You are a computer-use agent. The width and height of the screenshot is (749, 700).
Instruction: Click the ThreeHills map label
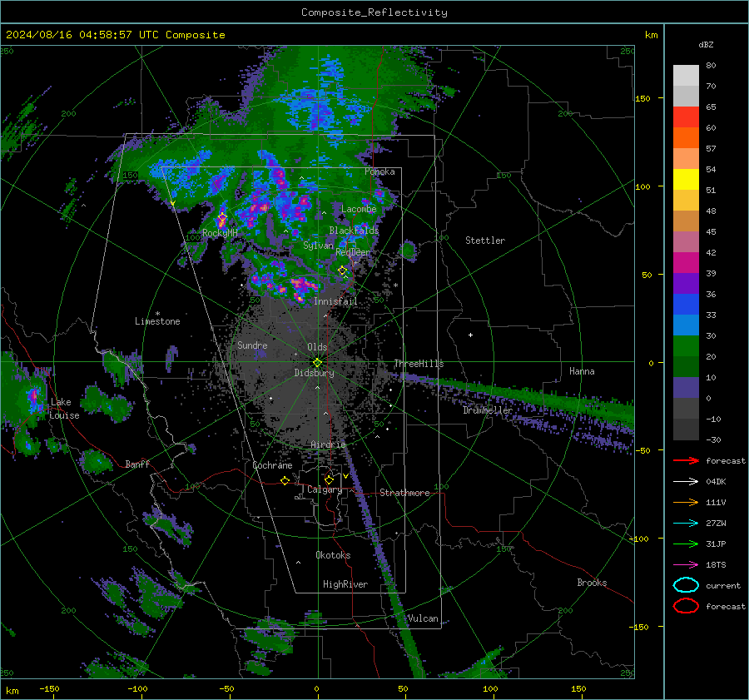point(419,364)
